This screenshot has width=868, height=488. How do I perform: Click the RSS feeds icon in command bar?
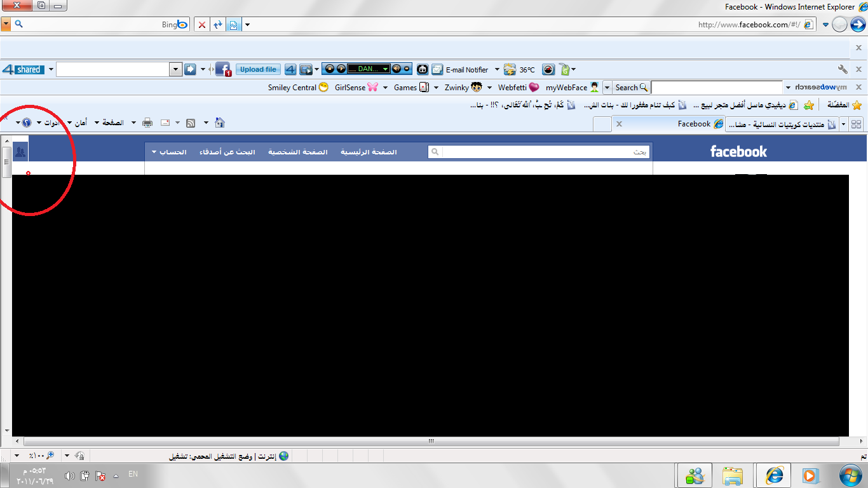click(190, 123)
